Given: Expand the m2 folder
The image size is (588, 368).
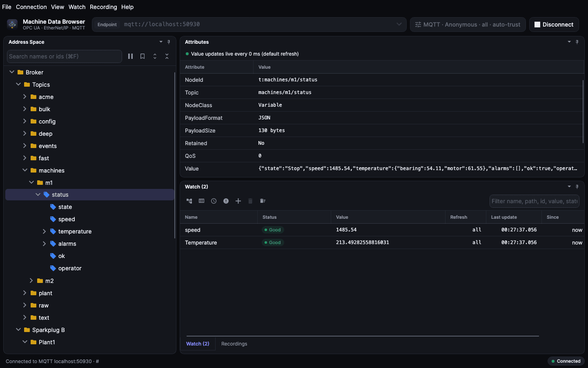Looking at the screenshot, I should (x=31, y=280).
